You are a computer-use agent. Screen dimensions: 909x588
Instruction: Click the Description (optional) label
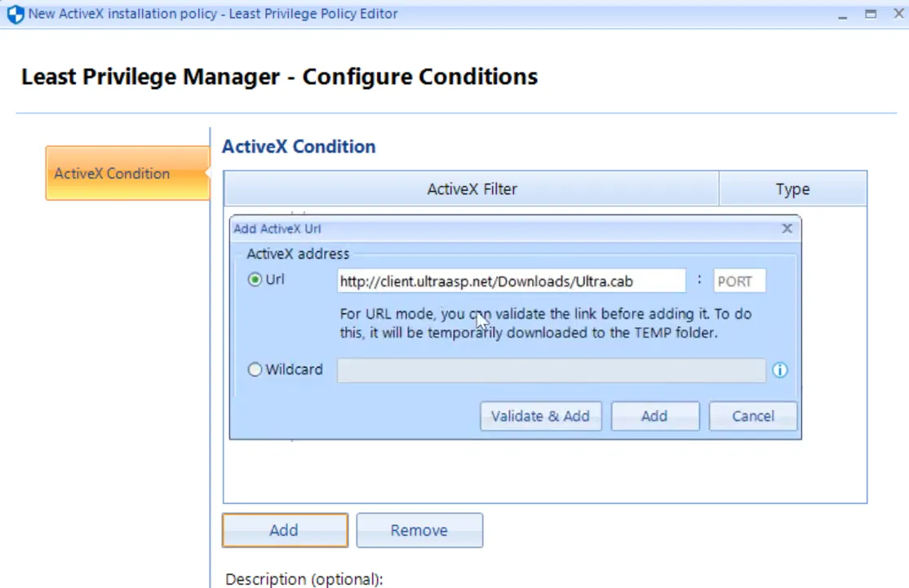pos(304,578)
